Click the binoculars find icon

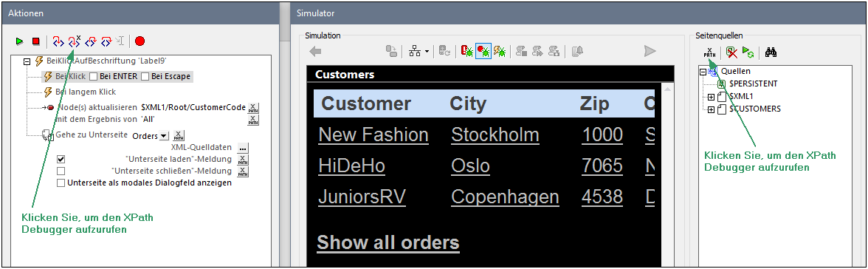[771, 52]
